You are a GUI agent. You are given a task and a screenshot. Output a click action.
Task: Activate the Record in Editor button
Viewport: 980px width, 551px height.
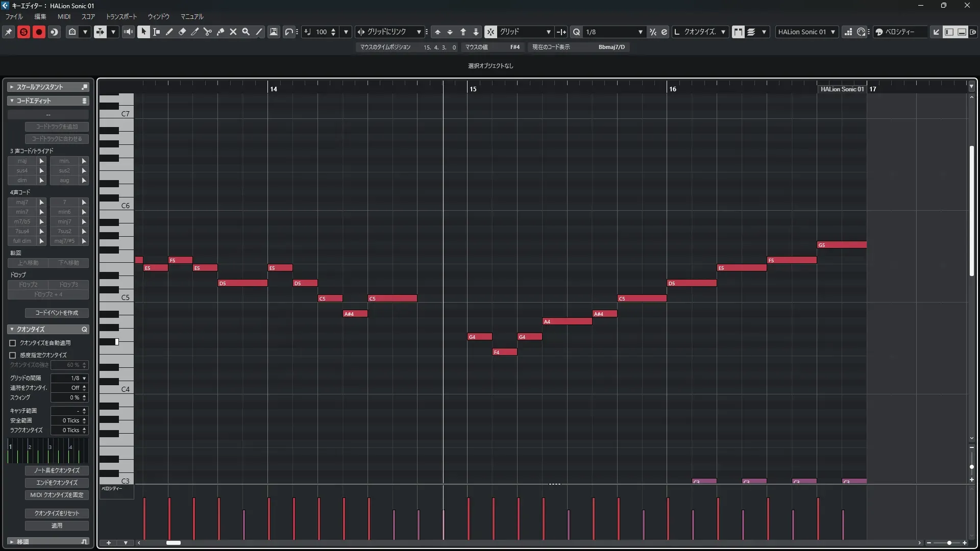tap(39, 32)
